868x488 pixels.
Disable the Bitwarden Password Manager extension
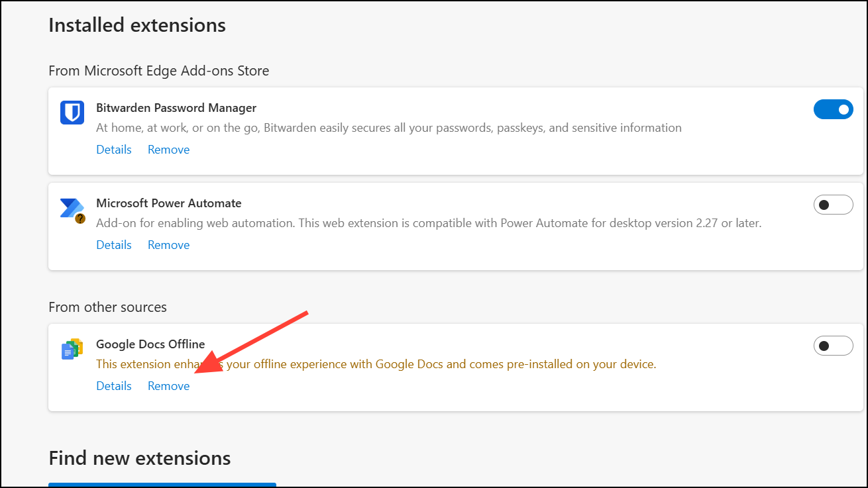tap(834, 109)
